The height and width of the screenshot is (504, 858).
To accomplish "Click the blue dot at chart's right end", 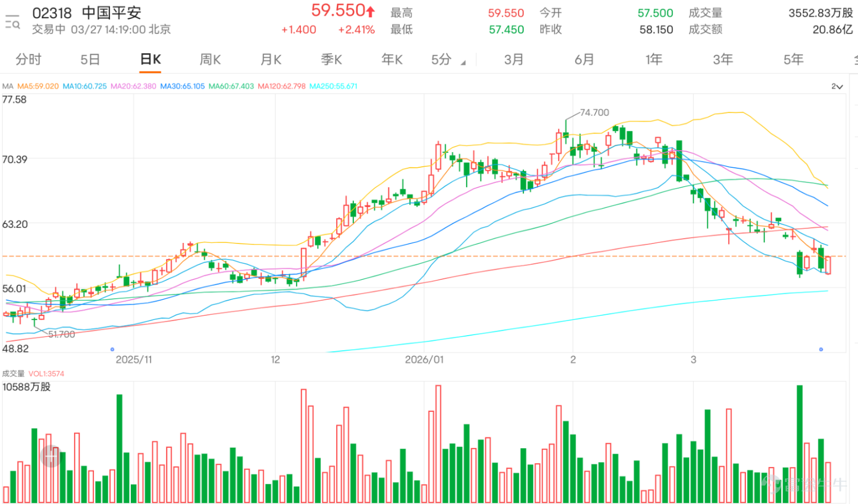I will [x=821, y=350].
